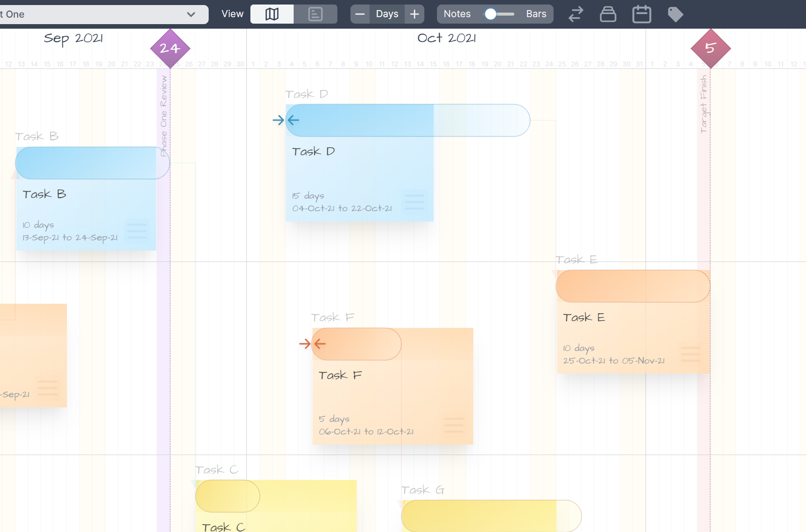
Task: Select the Notes label
Action: (457, 14)
